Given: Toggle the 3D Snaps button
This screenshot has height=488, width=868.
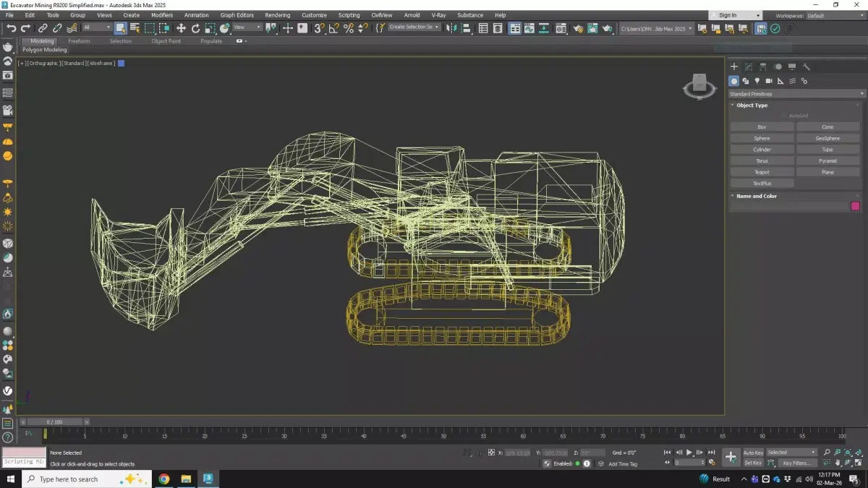Looking at the screenshot, I should 319,28.
